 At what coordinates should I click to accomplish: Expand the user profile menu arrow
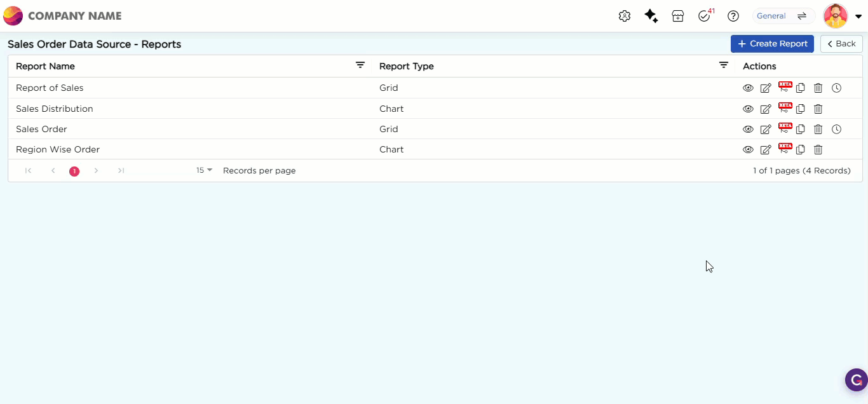pyautogui.click(x=858, y=17)
